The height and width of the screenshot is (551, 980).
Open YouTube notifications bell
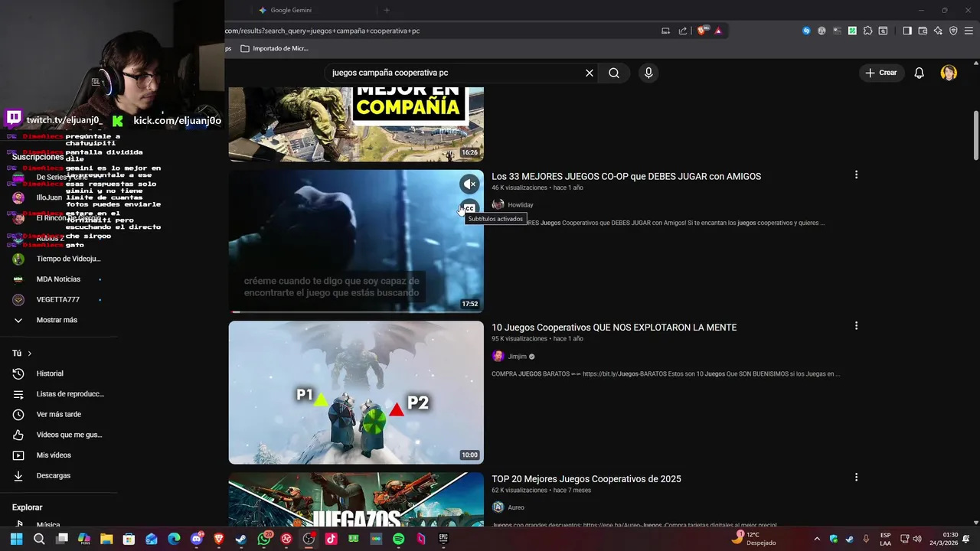point(919,73)
